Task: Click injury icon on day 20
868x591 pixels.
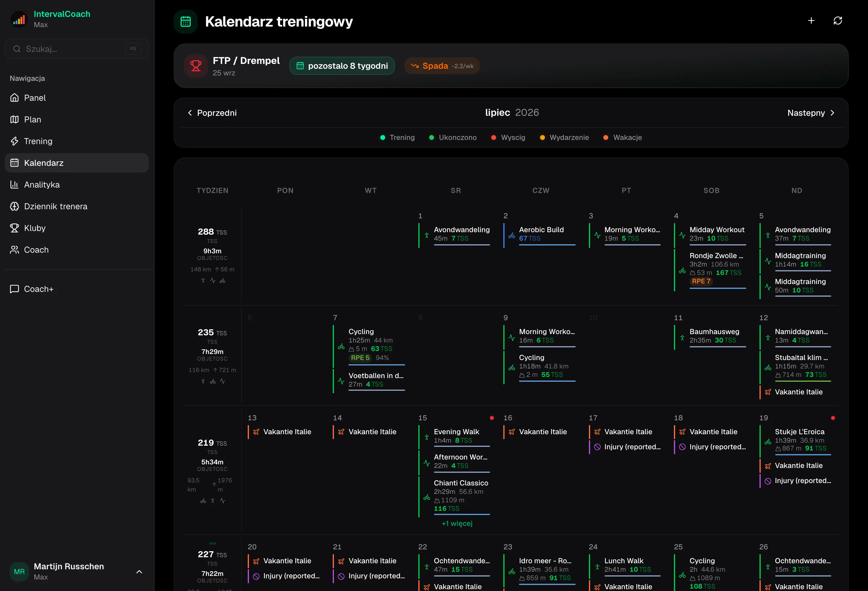Action: point(256,577)
